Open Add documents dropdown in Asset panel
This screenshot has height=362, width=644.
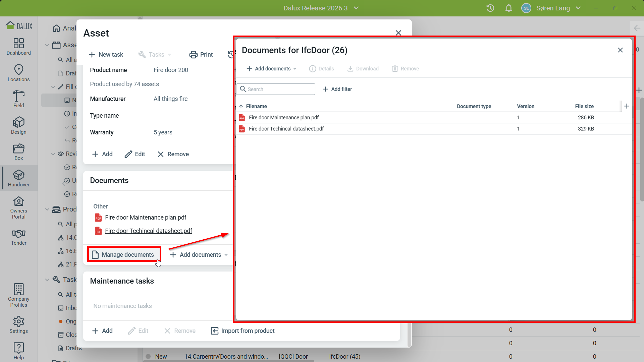click(x=199, y=255)
